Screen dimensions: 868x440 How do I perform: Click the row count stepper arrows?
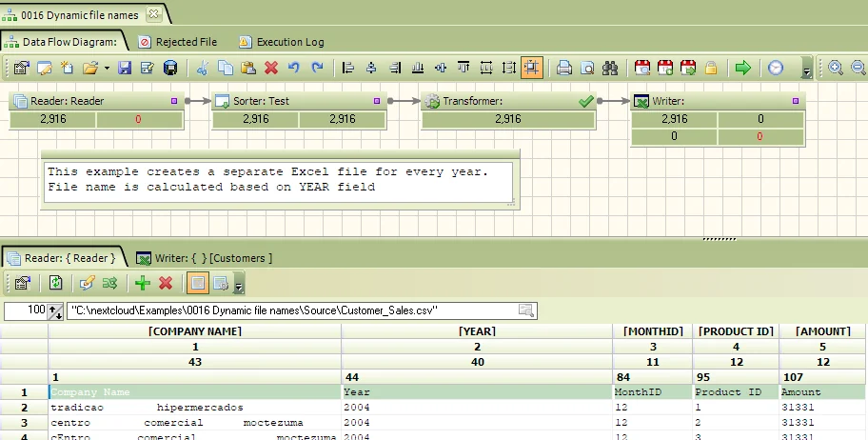tap(55, 311)
